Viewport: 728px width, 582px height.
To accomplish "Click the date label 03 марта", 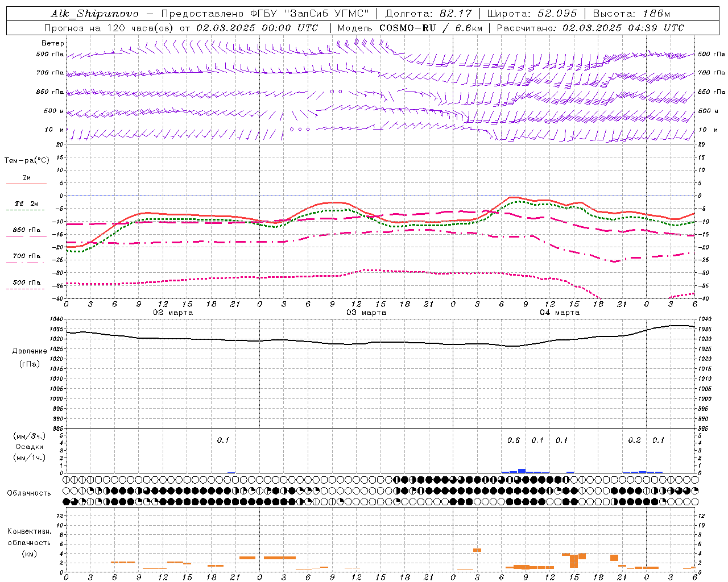I will 366,313.
